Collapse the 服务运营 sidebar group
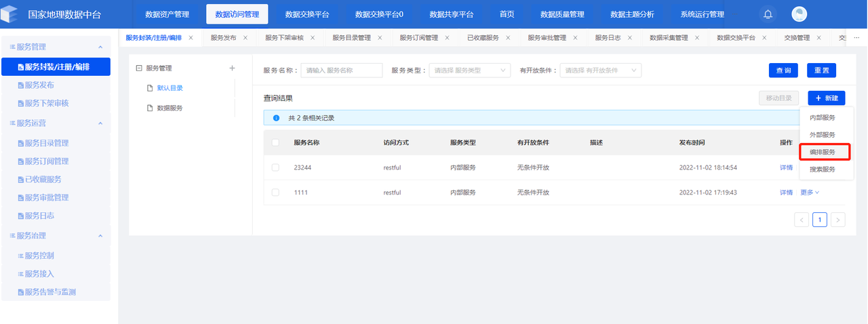 [x=100, y=123]
